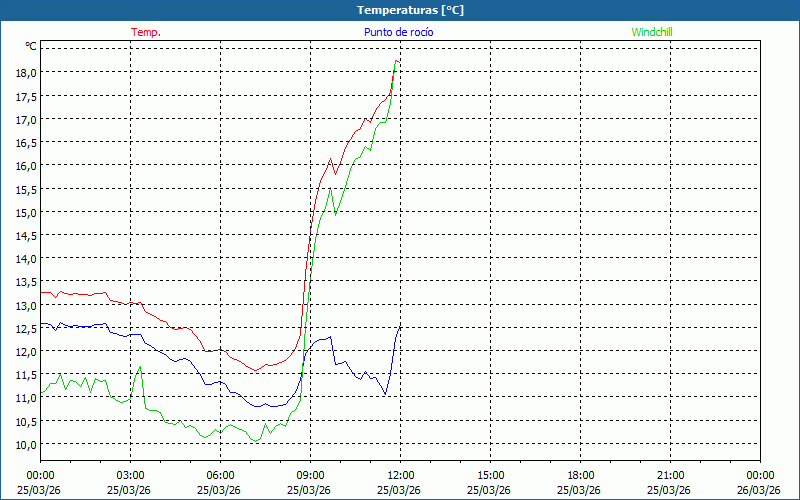800x500 pixels.
Task: Click the red Temp. legend label
Action: pyautogui.click(x=145, y=32)
